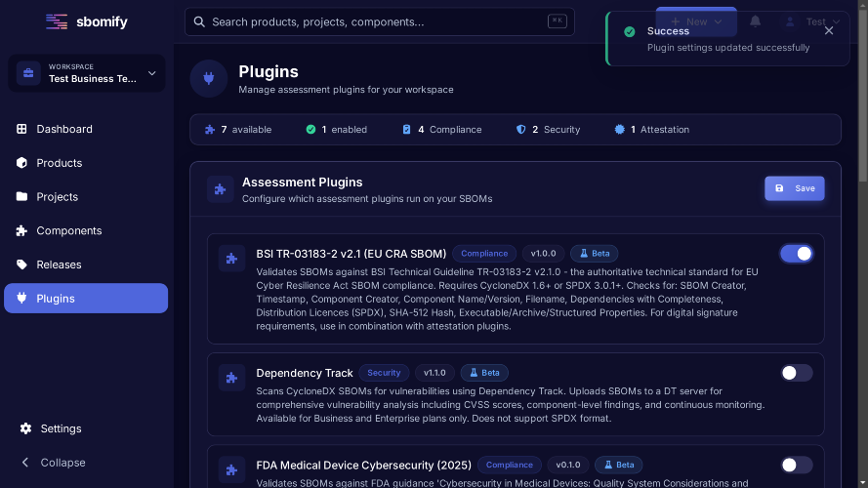Click the Plugins plug icon in sidebar
868x488 pixels.
point(21,299)
